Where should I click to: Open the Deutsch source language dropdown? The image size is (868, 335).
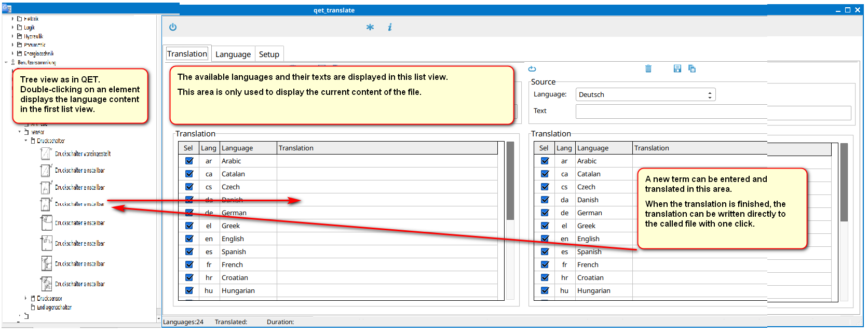pyautogui.click(x=645, y=94)
